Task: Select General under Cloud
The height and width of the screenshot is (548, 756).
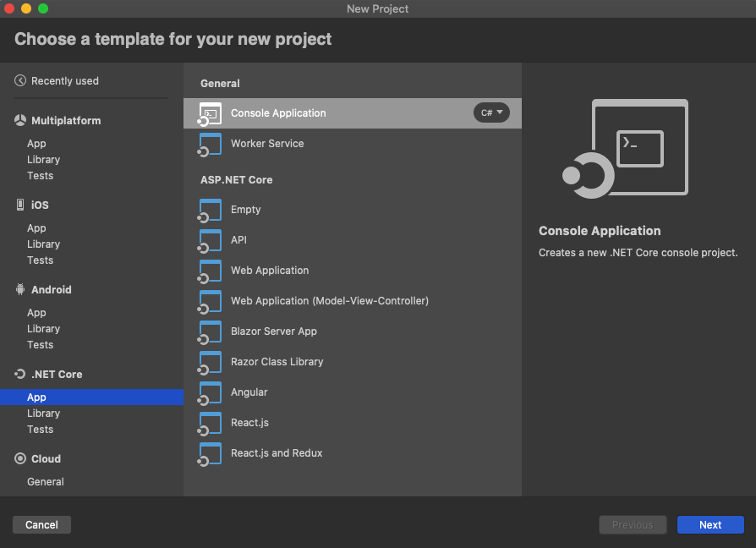Action: tap(46, 481)
